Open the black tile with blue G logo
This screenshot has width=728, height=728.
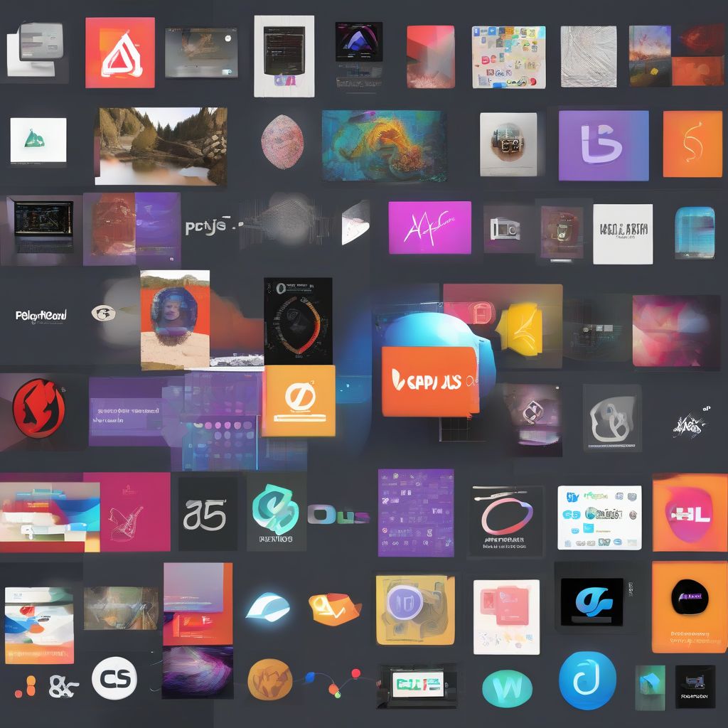click(x=592, y=601)
